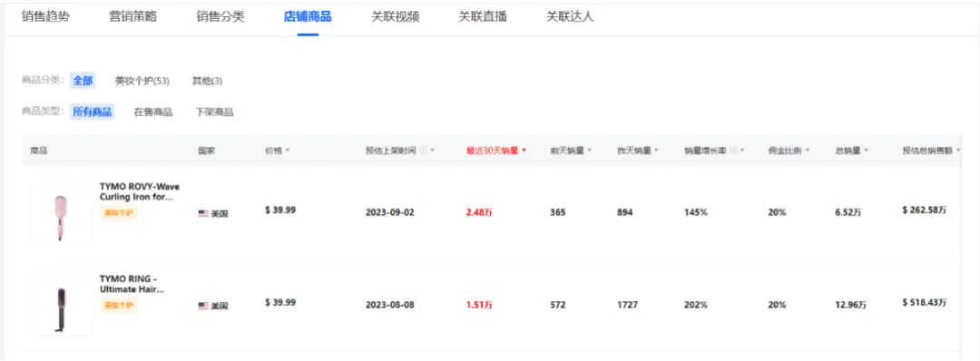Switch to the 关联达人 tab
The image size is (980, 361).
(x=571, y=17)
